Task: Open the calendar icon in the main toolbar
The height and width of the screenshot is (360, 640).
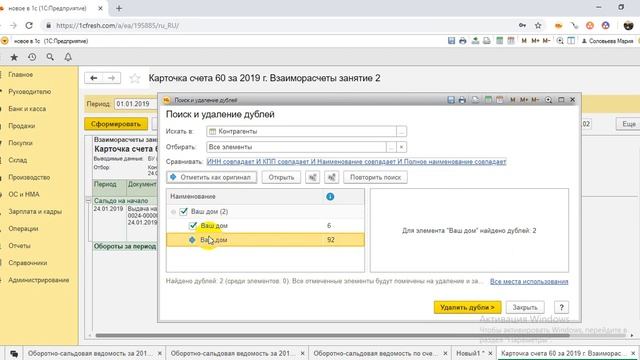Action: [x=511, y=41]
